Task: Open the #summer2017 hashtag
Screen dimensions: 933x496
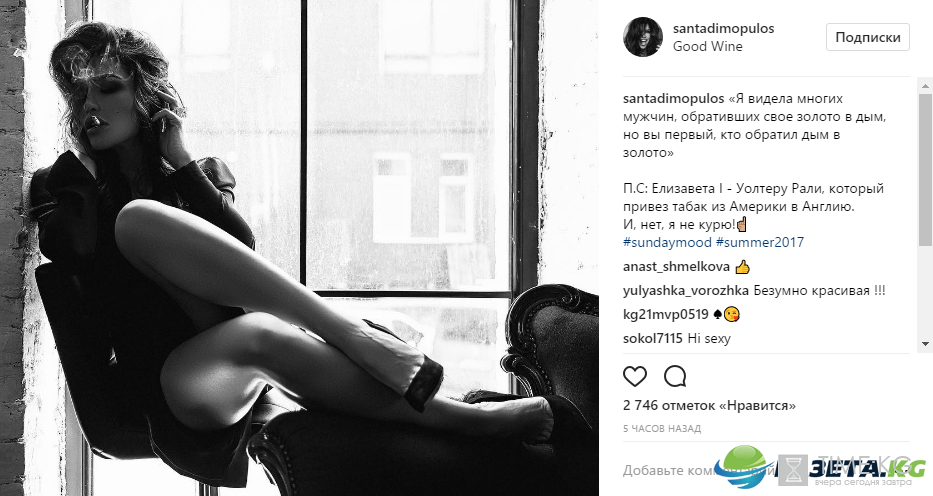Action: [760, 243]
